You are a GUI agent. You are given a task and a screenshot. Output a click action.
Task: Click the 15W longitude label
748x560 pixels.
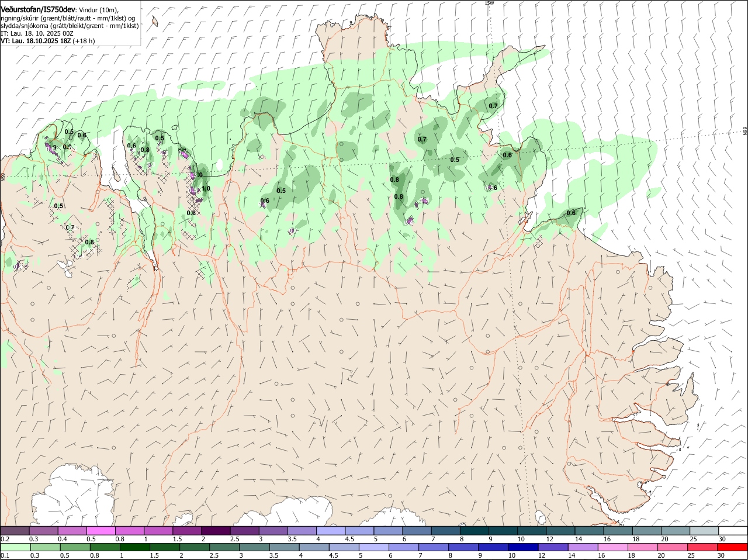pyautogui.click(x=489, y=3)
